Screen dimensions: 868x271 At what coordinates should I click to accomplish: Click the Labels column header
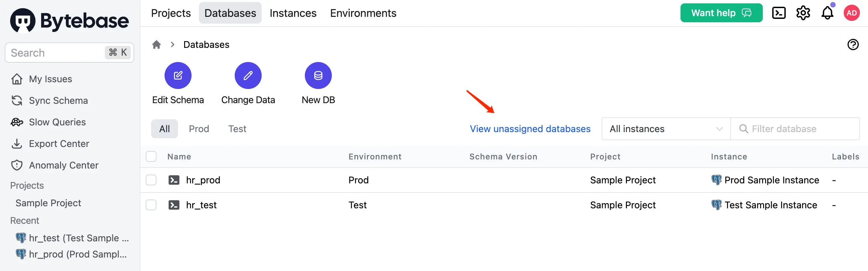click(846, 156)
